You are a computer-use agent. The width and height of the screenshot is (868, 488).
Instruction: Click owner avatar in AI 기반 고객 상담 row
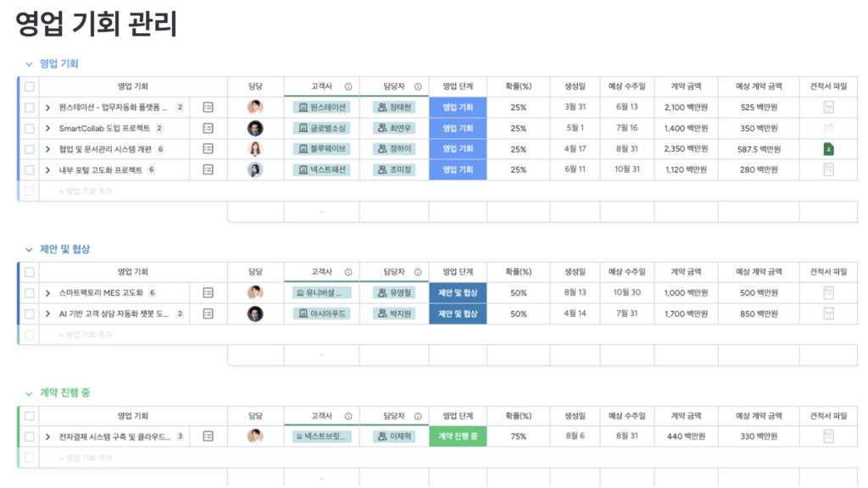[255, 313]
